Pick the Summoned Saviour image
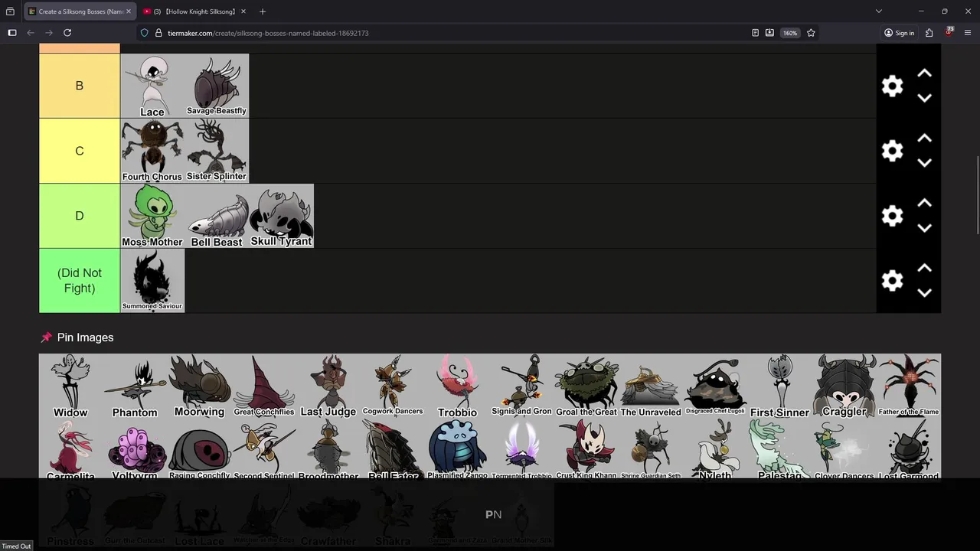 [x=152, y=281]
